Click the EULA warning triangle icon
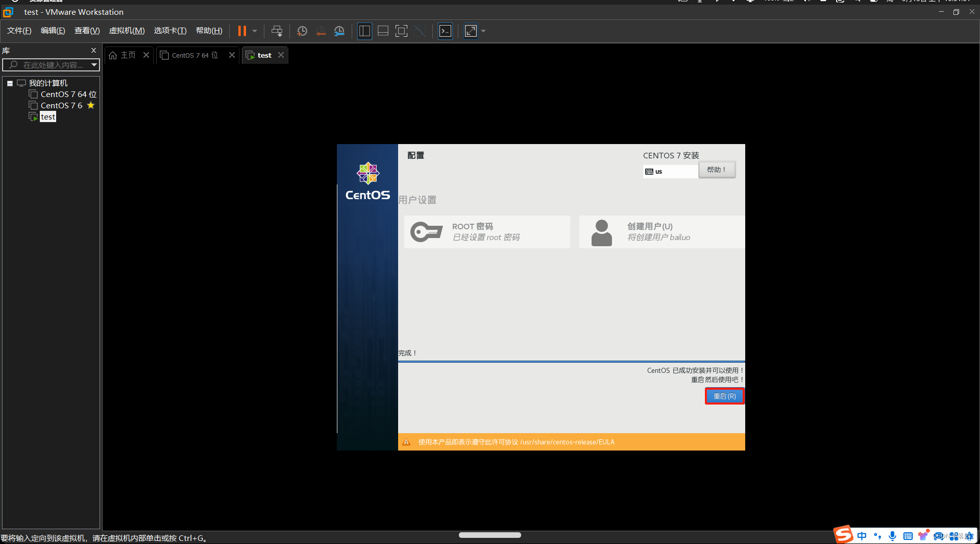Image resolution: width=980 pixels, height=544 pixels. click(x=406, y=442)
